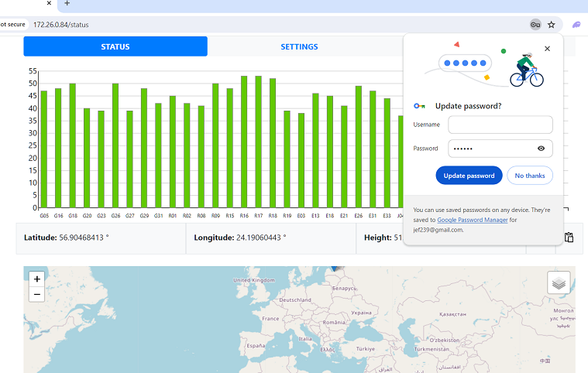Image resolution: width=588 pixels, height=373 pixels.
Task: Open the Google Password Manager link
Action: pyautogui.click(x=472, y=221)
